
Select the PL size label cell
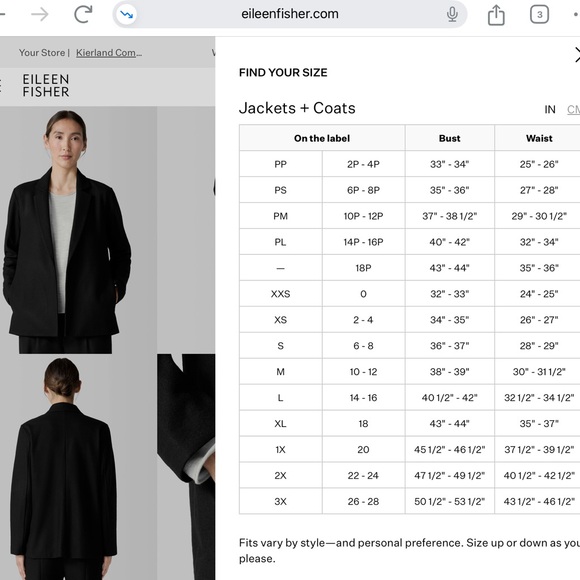[x=280, y=242]
